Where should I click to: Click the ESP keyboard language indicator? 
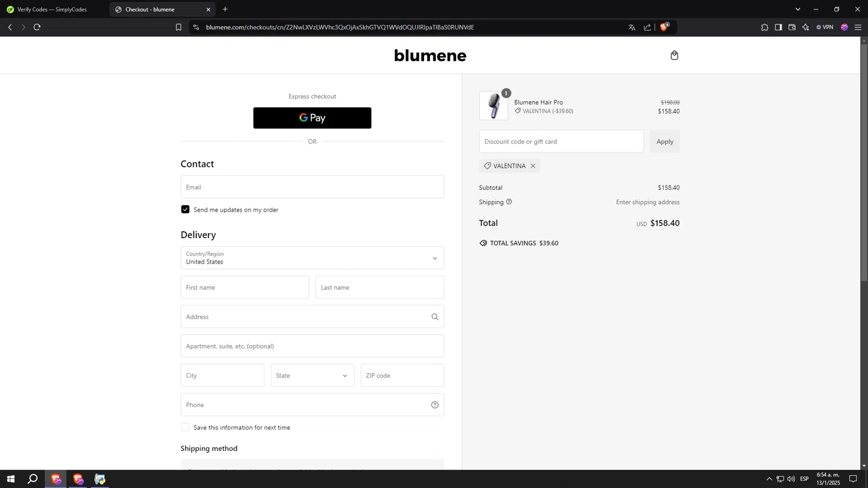[x=804, y=479]
